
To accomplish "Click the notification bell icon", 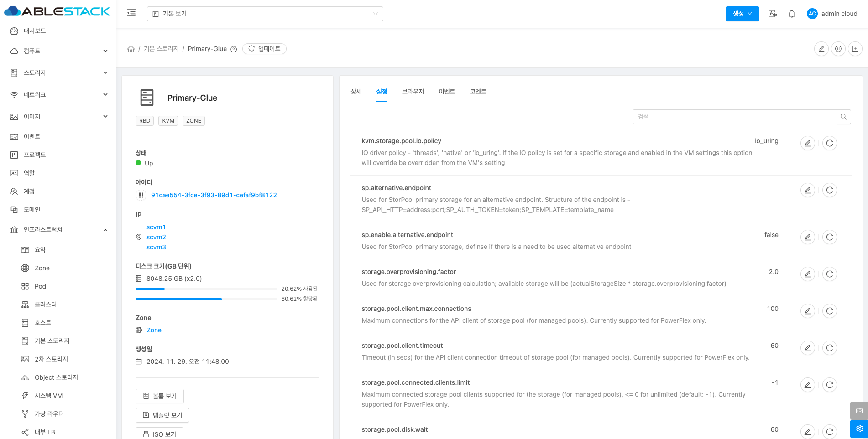I will click(x=792, y=14).
